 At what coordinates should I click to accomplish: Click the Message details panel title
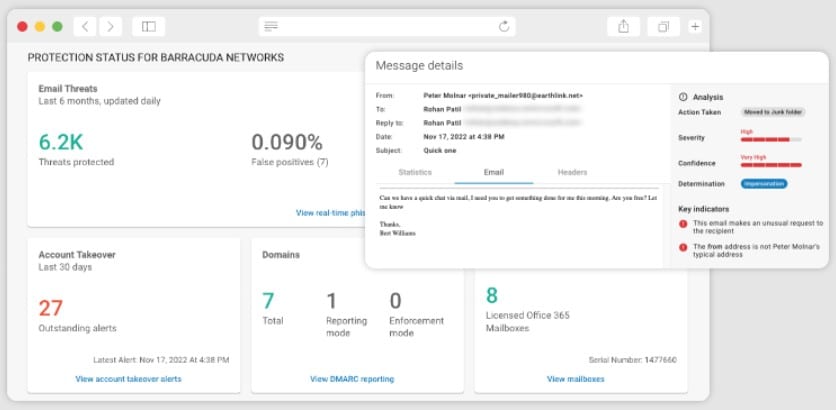click(x=419, y=66)
